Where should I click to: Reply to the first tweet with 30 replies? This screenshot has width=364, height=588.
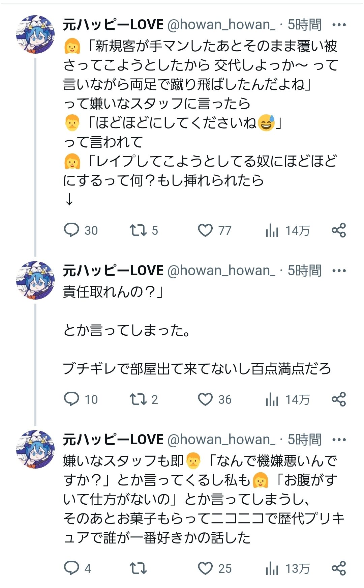71,230
